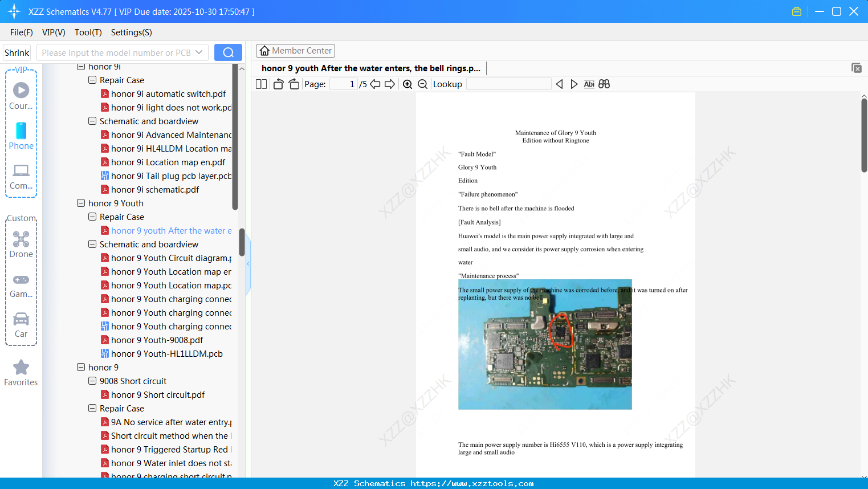Click the Lookup text field
This screenshot has width=868, height=489.
point(508,84)
